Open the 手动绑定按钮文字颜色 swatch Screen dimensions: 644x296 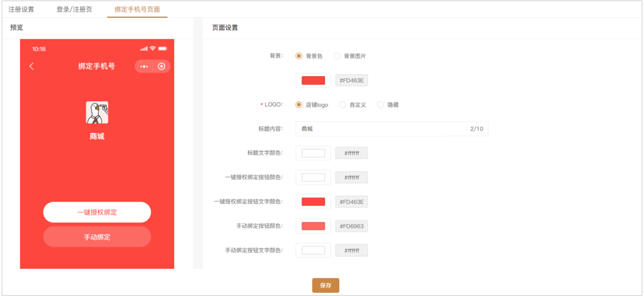click(313, 250)
